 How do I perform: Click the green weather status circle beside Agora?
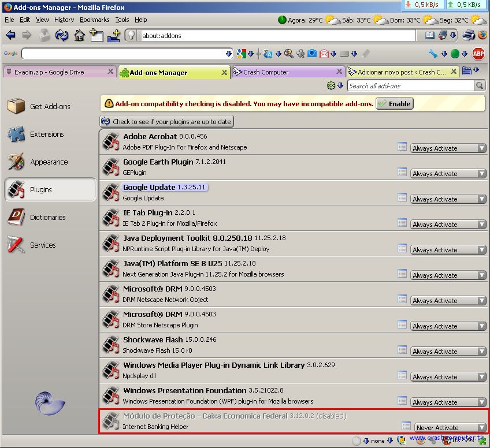coord(282,20)
